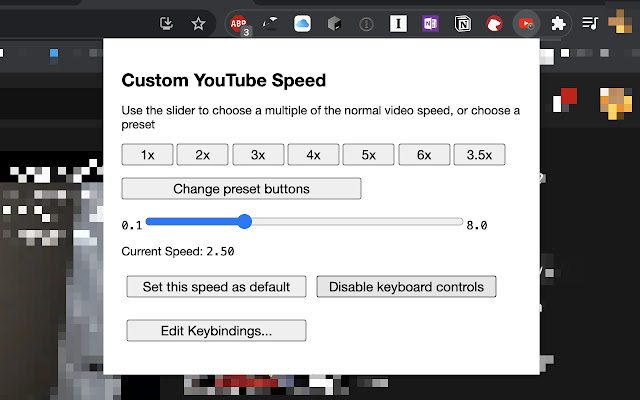Open the OneNote clipper extension icon

(x=430, y=24)
